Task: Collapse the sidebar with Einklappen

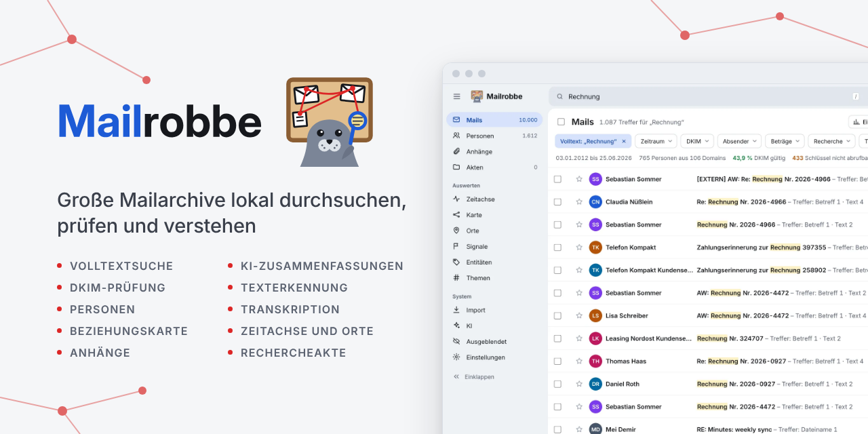Action: coord(473,376)
